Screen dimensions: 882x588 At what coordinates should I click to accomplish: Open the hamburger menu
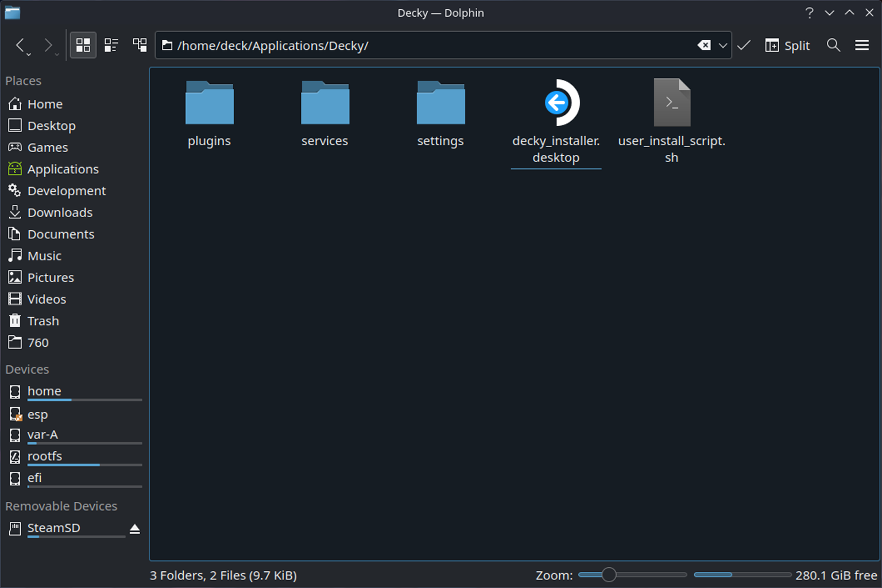pos(862,45)
